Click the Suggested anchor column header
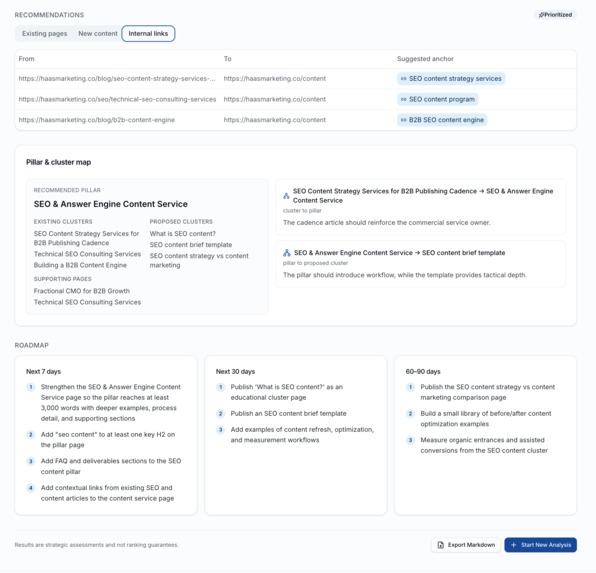Screen dimensions: 596x573 coord(425,59)
